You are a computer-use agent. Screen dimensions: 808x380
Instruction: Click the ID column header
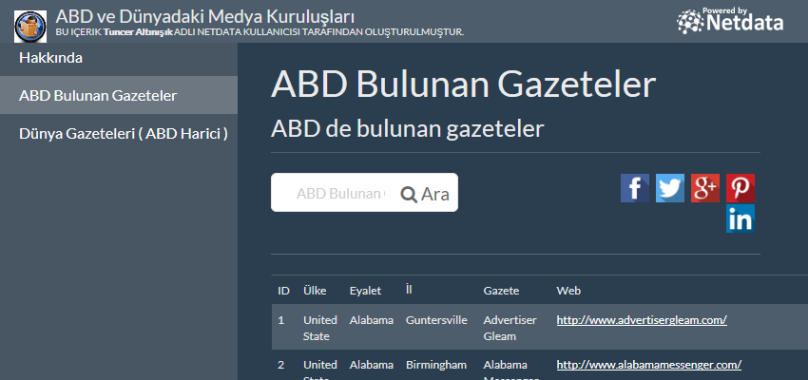click(283, 291)
